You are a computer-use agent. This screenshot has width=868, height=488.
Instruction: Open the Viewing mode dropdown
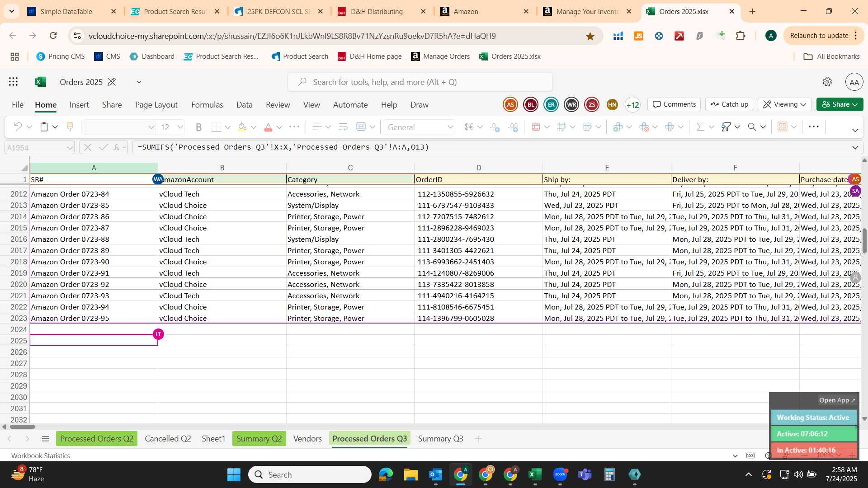785,104
